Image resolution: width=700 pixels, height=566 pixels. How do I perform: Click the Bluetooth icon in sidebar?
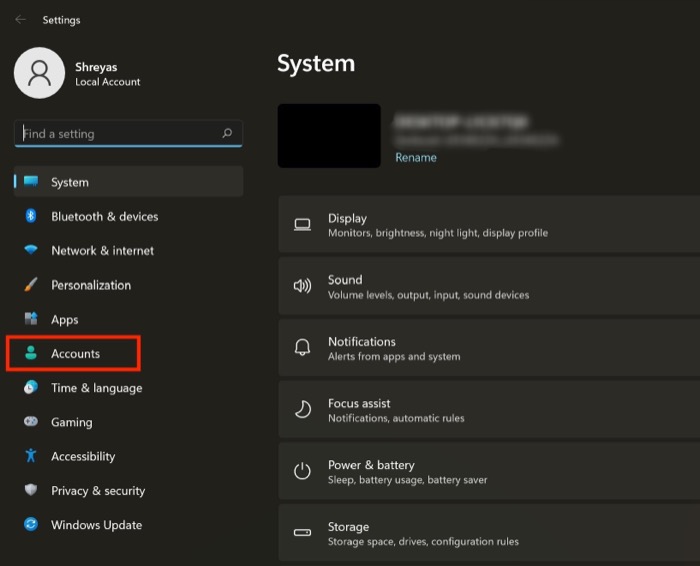[x=31, y=216]
